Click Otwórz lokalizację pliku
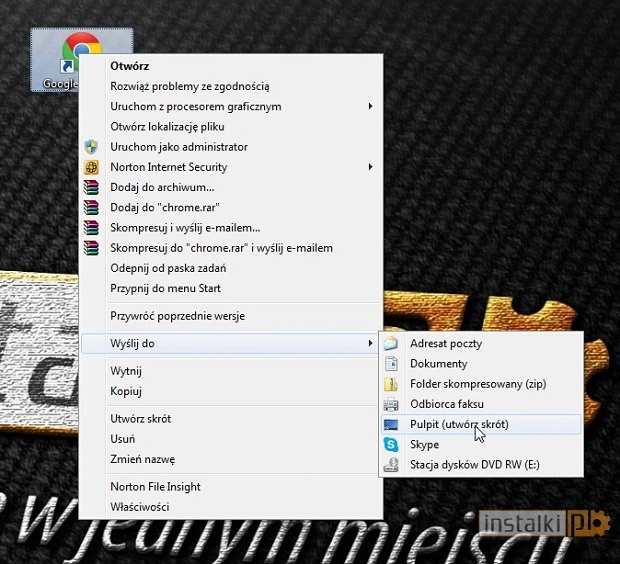This screenshot has width=620, height=564. coord(167,127)
